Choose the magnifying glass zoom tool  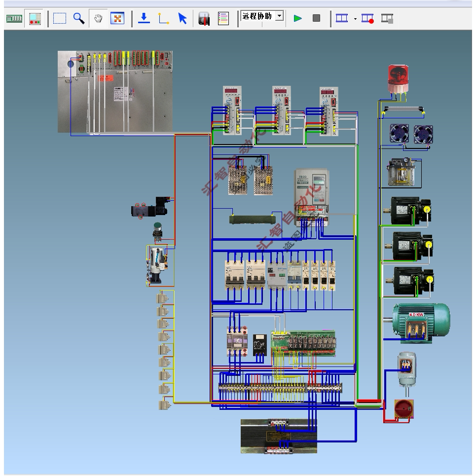pos(79,18)
